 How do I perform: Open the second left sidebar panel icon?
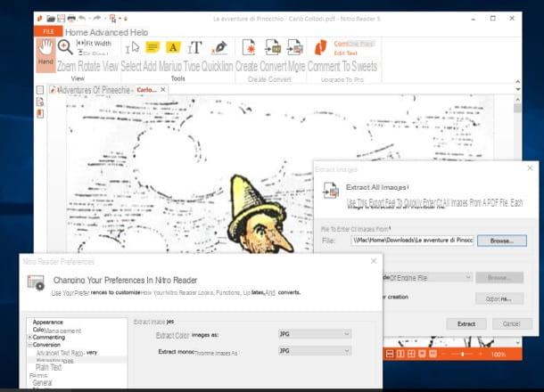coord(40,102)
